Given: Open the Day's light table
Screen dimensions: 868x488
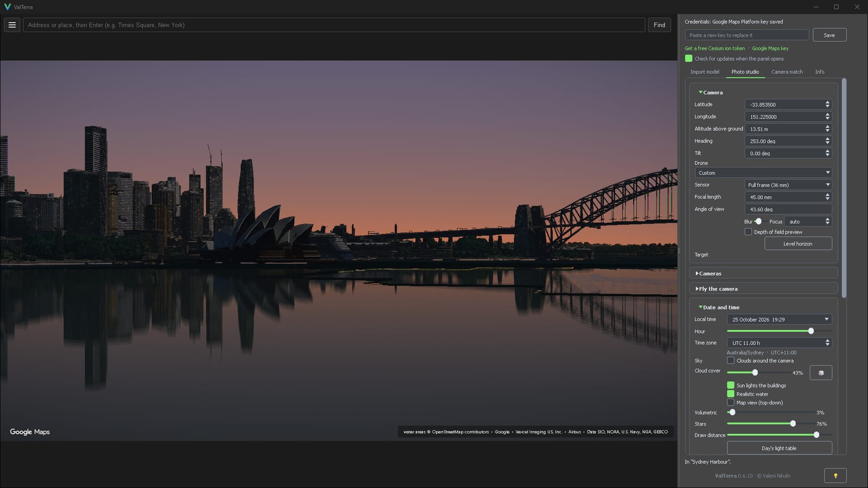Looking at the screenshot, I should click(x=779, y=448).
